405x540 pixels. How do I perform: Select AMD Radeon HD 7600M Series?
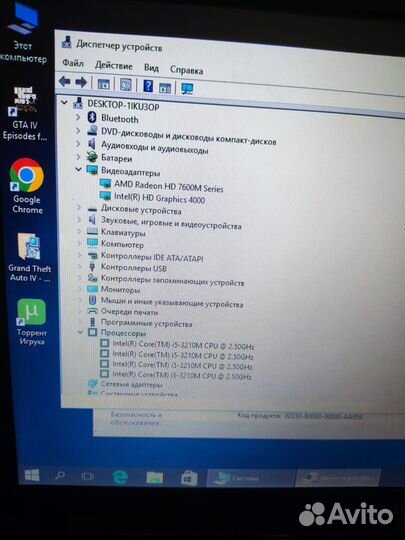click(x=169, y=186)
